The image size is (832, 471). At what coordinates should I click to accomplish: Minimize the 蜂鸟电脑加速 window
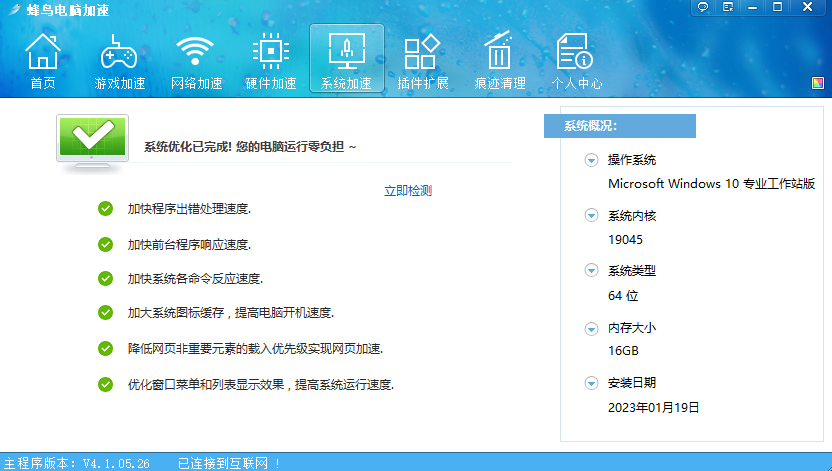pos(752,7)
